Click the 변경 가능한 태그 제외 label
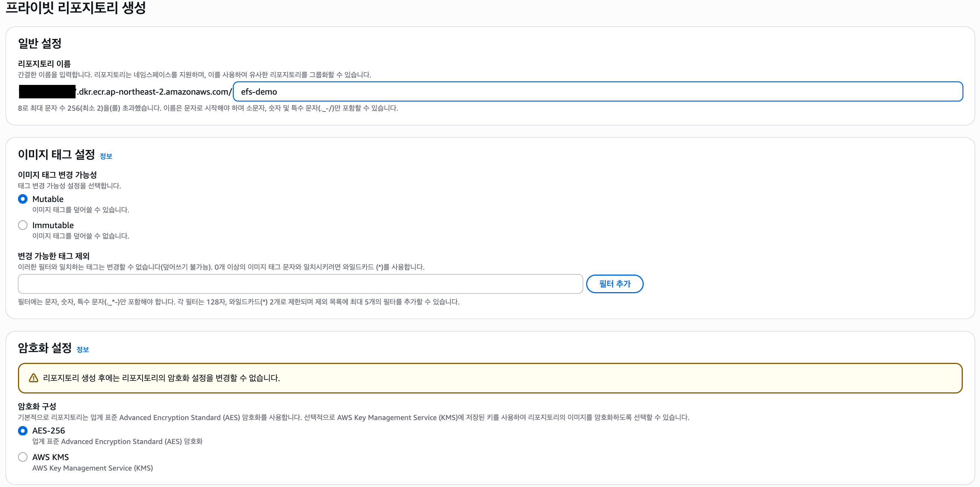980x487 pixels. tap(53, 256)
